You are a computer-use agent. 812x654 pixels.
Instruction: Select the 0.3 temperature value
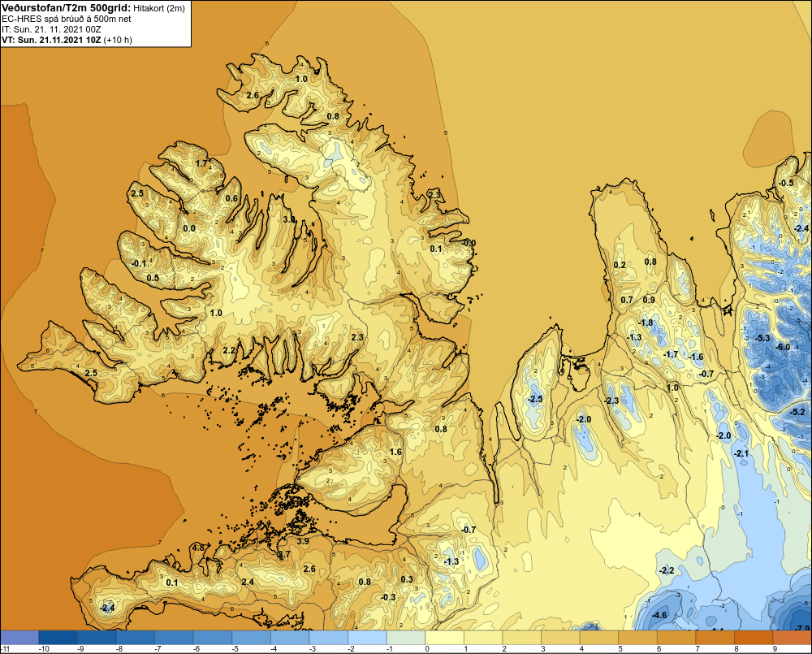point(407,579)
